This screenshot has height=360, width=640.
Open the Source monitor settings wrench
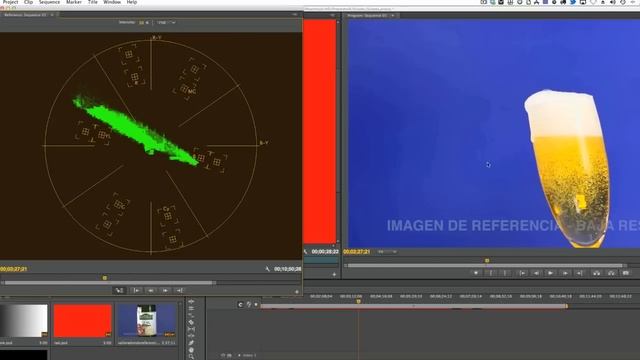point(305,252)
